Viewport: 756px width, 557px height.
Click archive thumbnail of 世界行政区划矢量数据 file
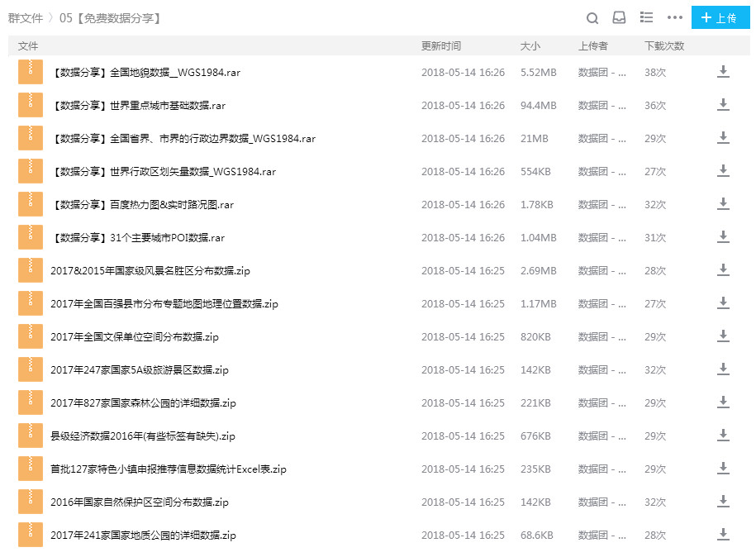[x=31, y=171]
